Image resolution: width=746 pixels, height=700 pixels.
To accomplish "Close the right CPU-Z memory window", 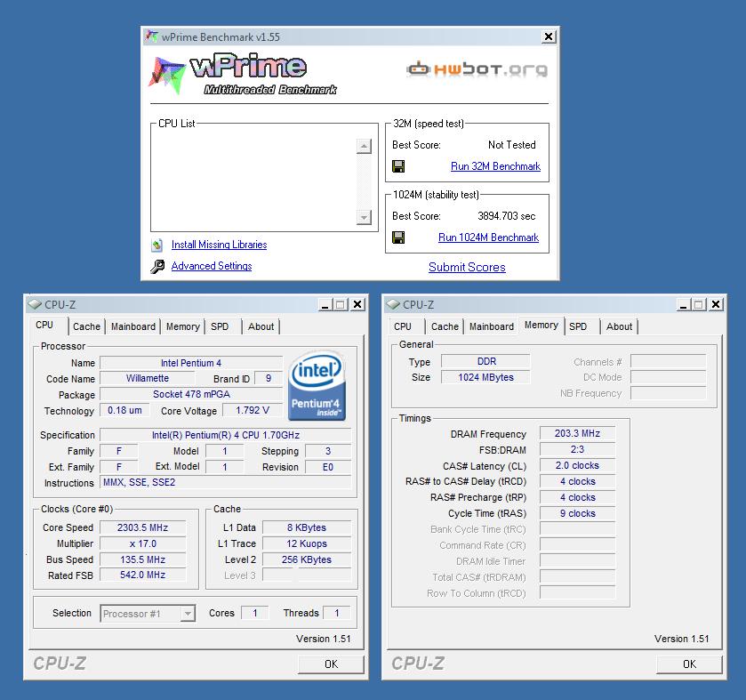I will pyautogui.click(x=716, y=304).
